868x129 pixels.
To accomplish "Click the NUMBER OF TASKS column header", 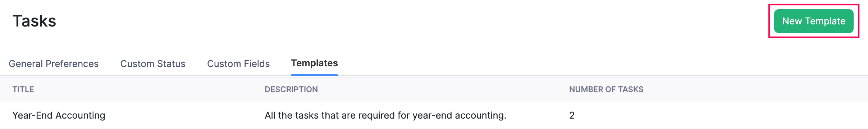I will pyautogui.click(x=606, y=90).
